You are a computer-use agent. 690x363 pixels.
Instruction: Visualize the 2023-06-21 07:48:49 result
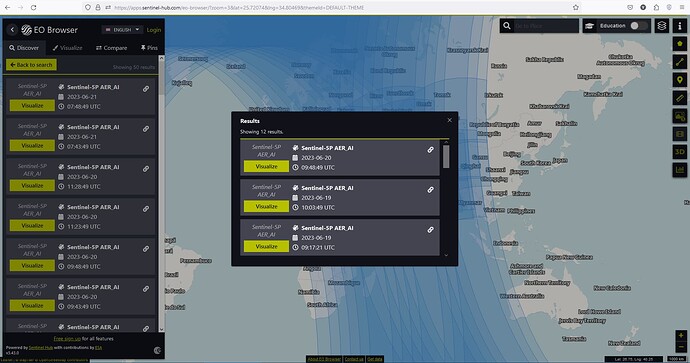32,106
